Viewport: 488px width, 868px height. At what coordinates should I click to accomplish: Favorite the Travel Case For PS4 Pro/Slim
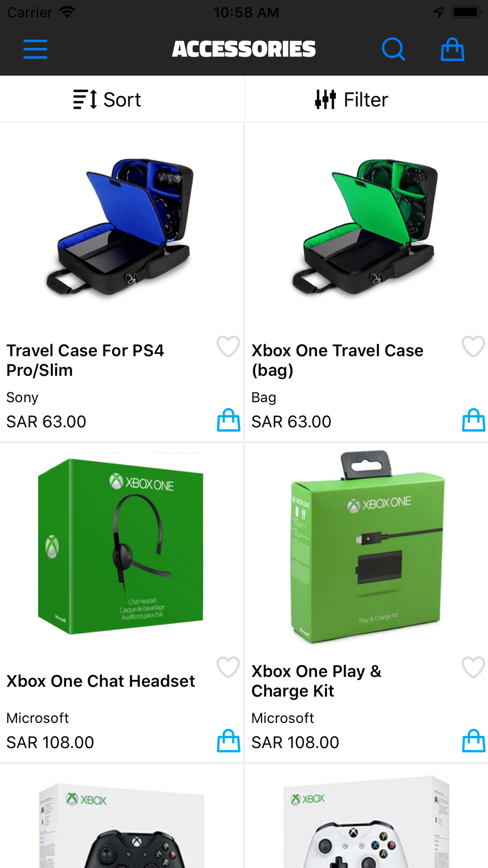(x=228, y=347)
